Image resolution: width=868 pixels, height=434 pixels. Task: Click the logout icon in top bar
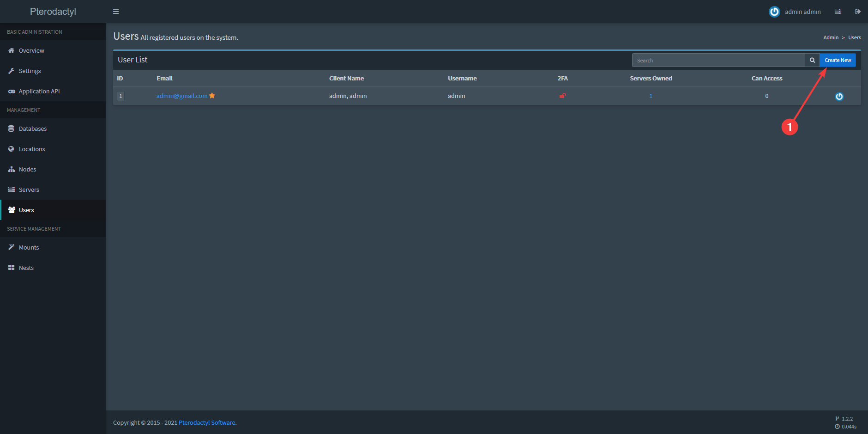pyautogui.click(x=858, y=12)
